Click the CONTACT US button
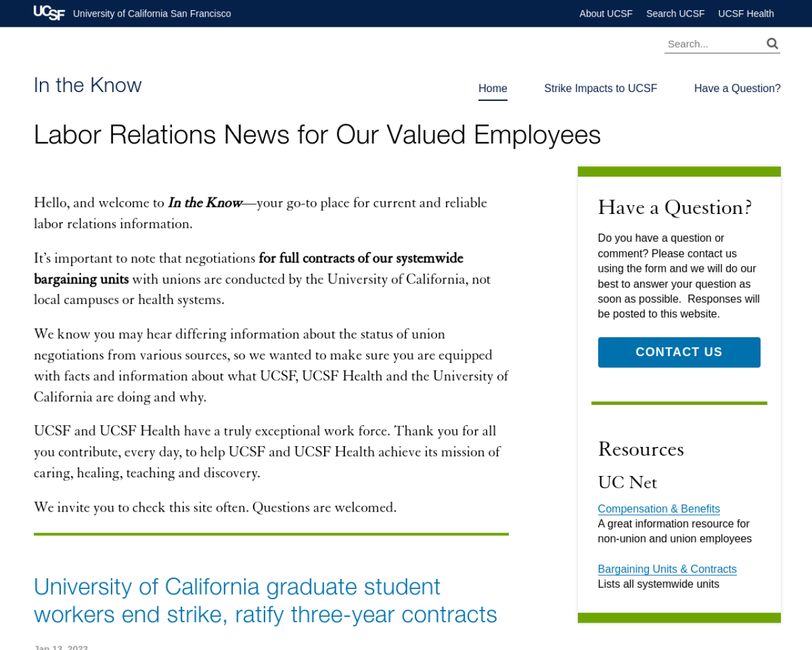 pyautogui.click(x=679, y=352)
